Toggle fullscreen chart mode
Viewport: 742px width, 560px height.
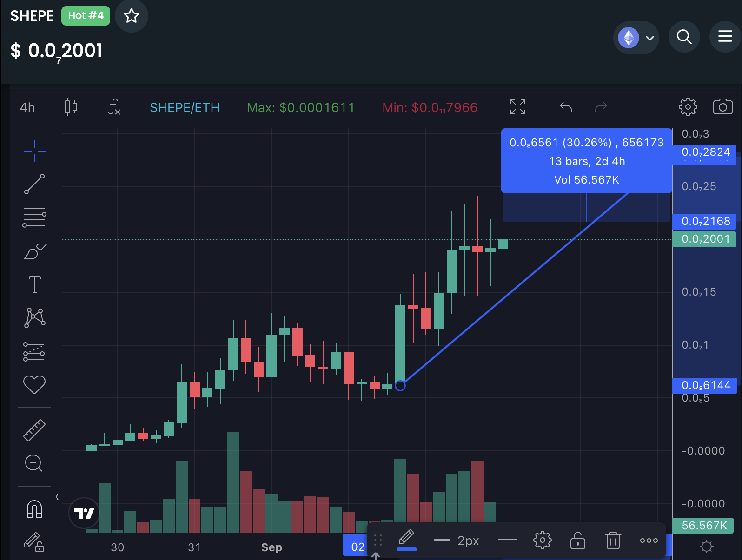click(x=518, y=107)
